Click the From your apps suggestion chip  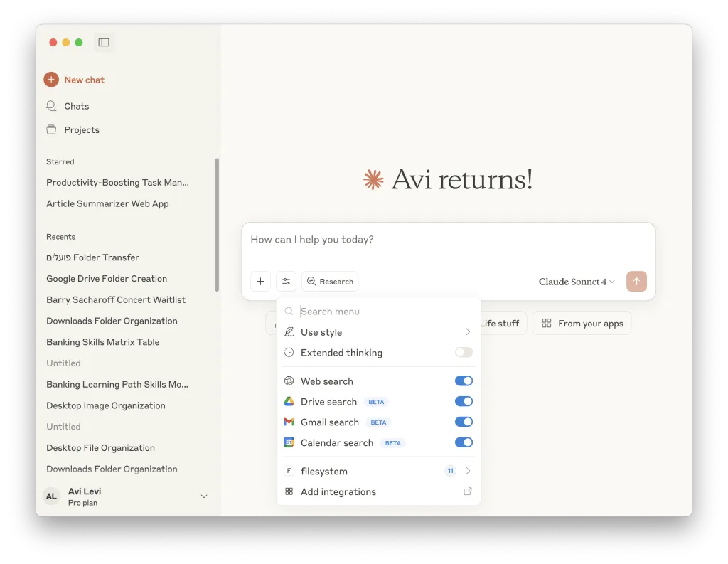(582, 324)
